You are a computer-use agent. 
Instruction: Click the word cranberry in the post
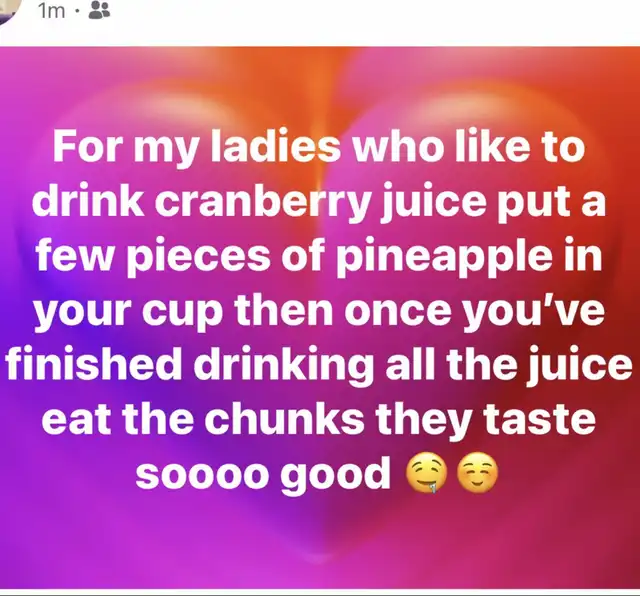click(263, 203)
